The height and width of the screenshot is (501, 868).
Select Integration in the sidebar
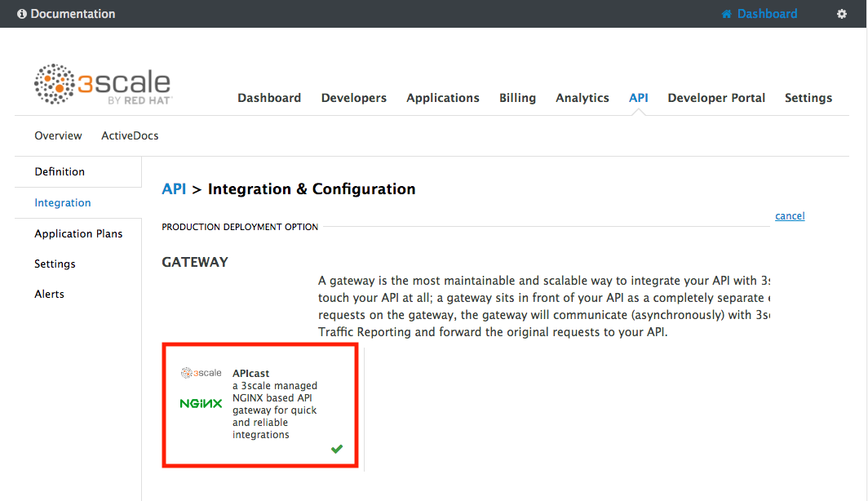click(63, 202)
